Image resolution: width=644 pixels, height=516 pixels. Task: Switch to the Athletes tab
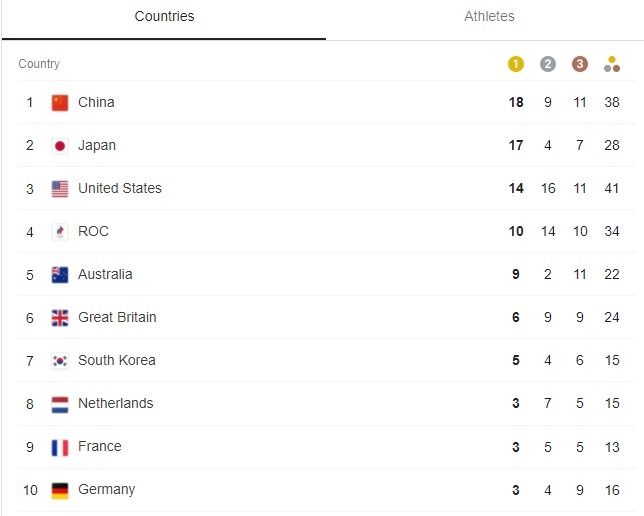[x=489, y=16]
